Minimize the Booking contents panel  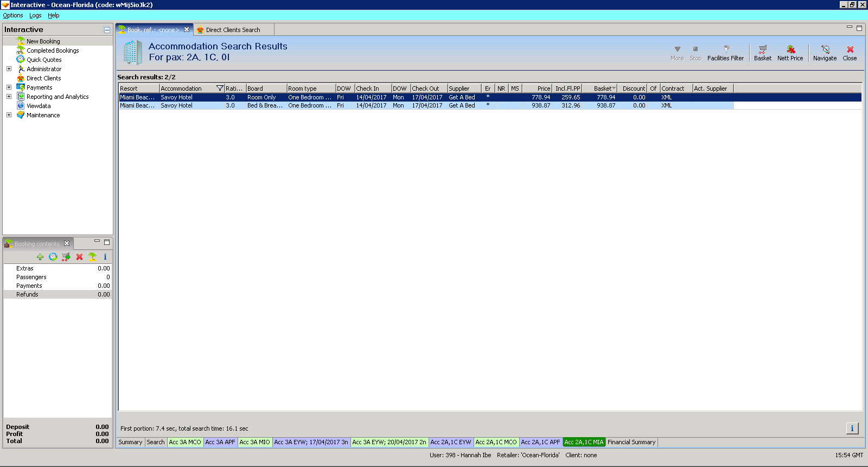tap(97, 242)
